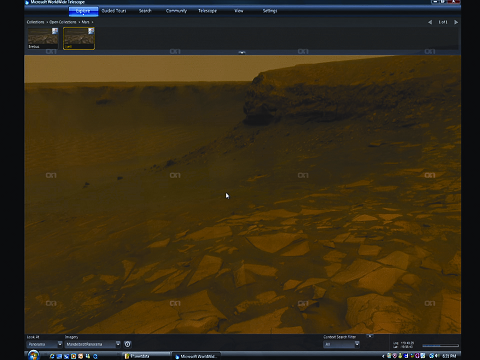Viewport: 480px width, 360px height.
Task: Open the Windows Start orb
Action: [33, 355]
